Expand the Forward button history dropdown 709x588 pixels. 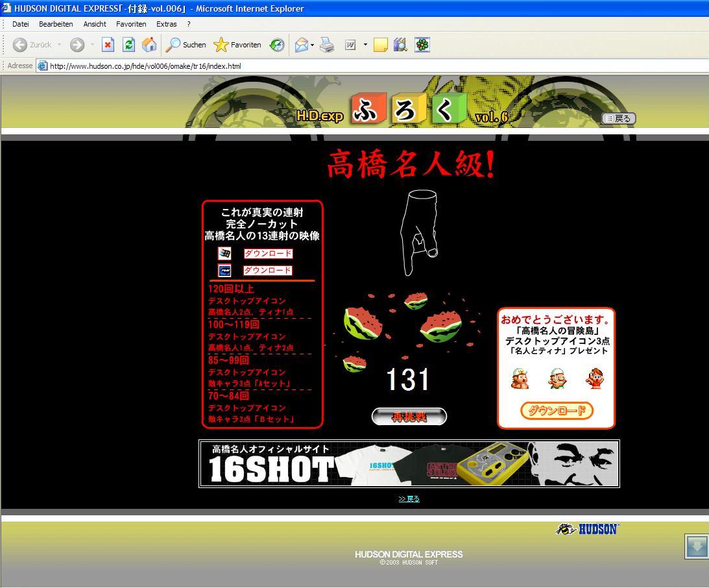(x=92, y=45)
